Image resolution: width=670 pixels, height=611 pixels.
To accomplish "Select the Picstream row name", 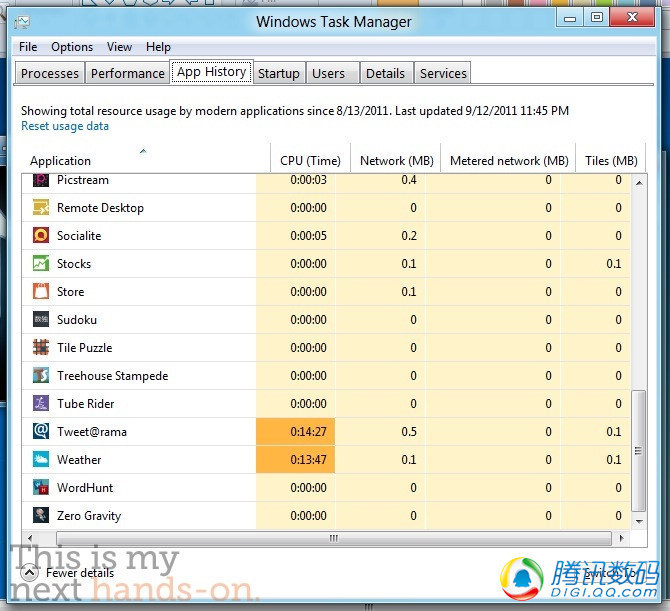I will click(x=83, y=180).
